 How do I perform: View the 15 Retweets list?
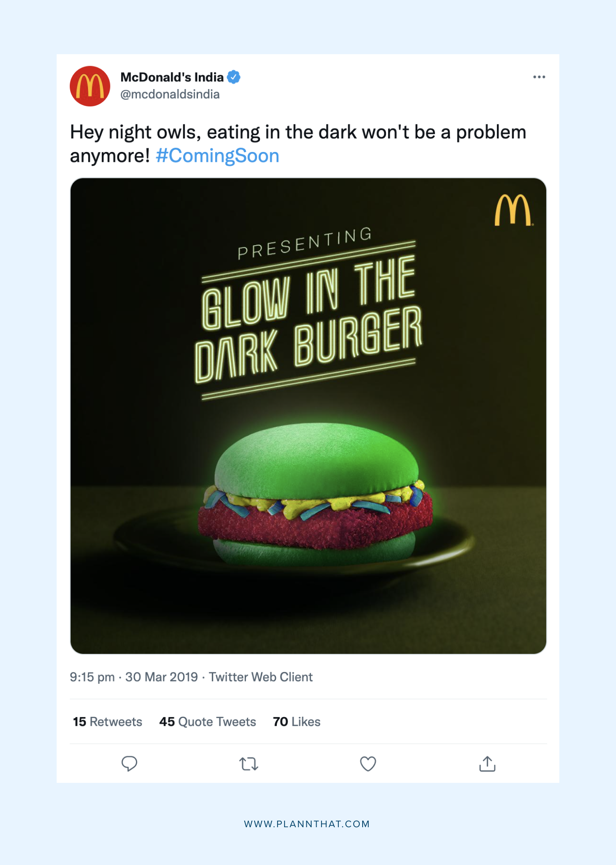point(108,722)
